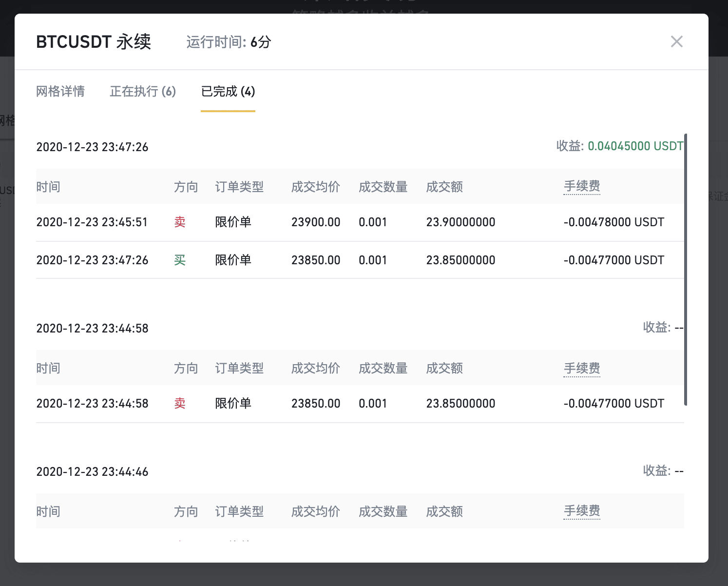
Task: Select the group timestamp 2020-12-23 23:47:26 heading
Action: pos(92,147)
